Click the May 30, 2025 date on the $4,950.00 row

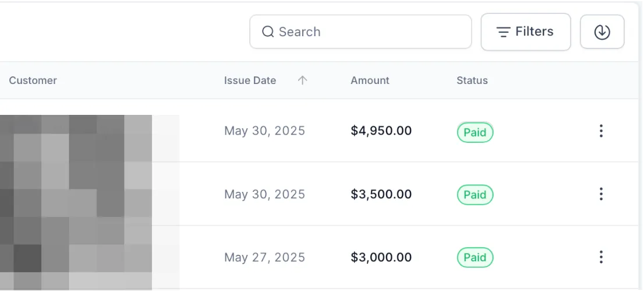pyautogui.click(x=264, y=131)
